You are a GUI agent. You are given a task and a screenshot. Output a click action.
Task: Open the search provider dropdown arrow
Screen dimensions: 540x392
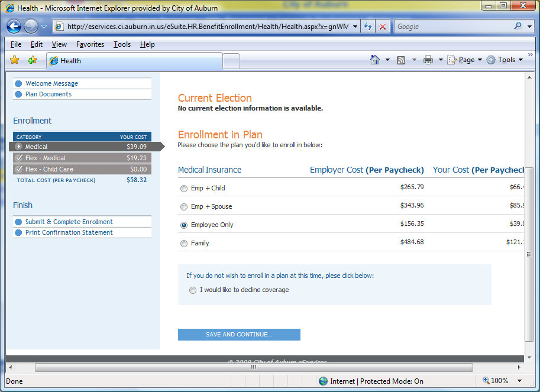pyautogui.click(x=530, y=27)
